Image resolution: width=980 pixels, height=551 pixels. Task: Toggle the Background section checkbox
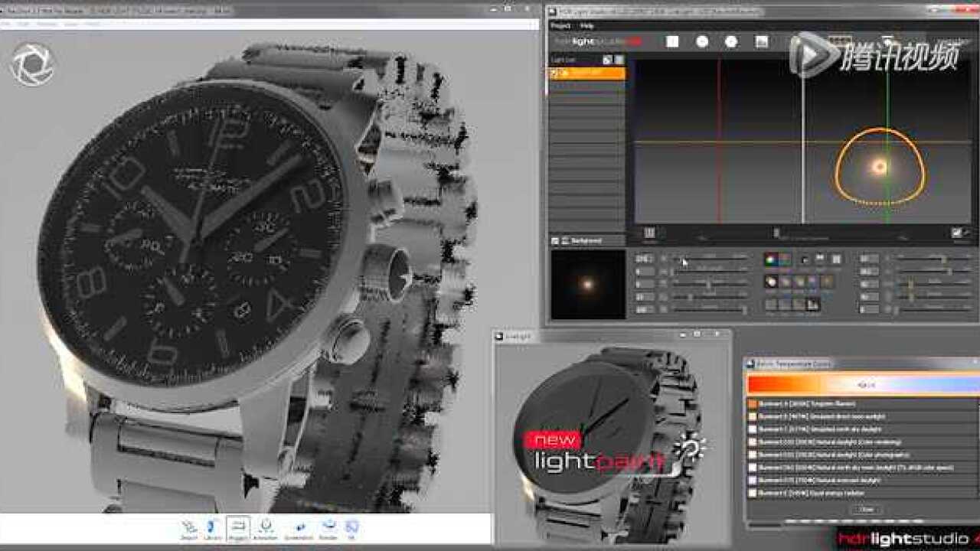point(555,241)
